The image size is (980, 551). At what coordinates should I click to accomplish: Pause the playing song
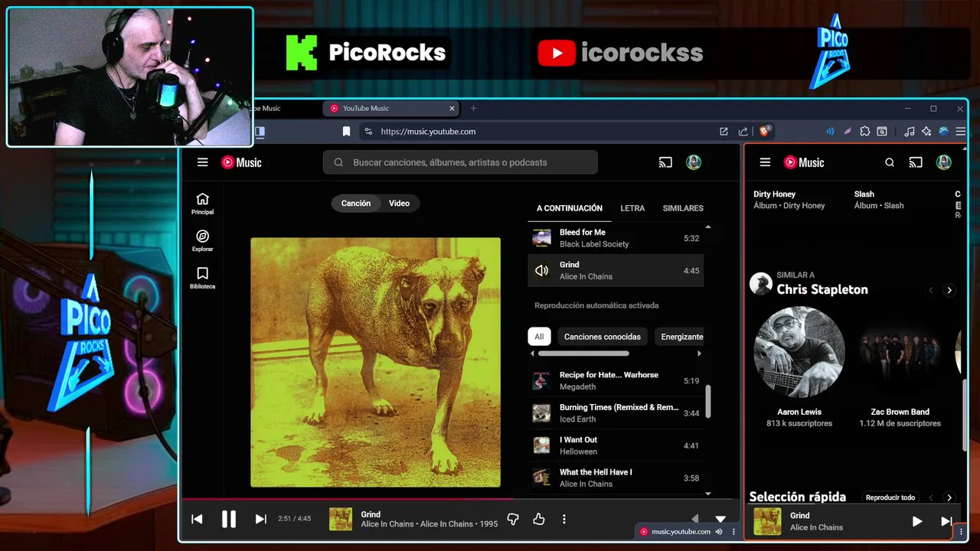click(228, 519)
